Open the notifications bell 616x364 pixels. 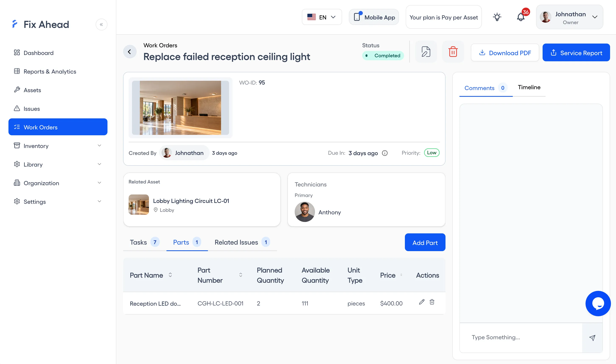coord(521,17)
